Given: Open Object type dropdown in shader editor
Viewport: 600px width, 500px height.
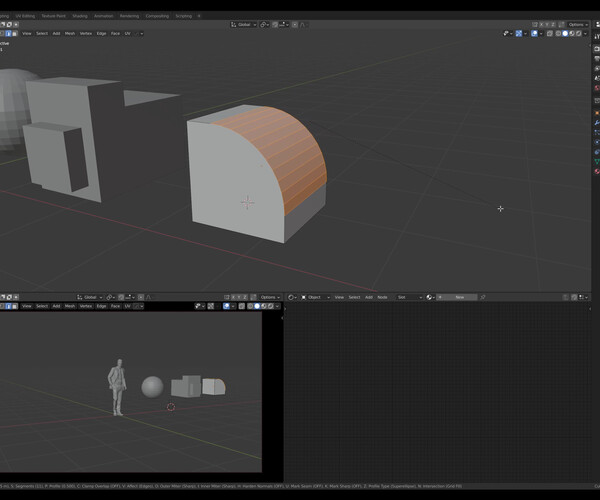Looking at the screenshot, I should tap(315, 297).
